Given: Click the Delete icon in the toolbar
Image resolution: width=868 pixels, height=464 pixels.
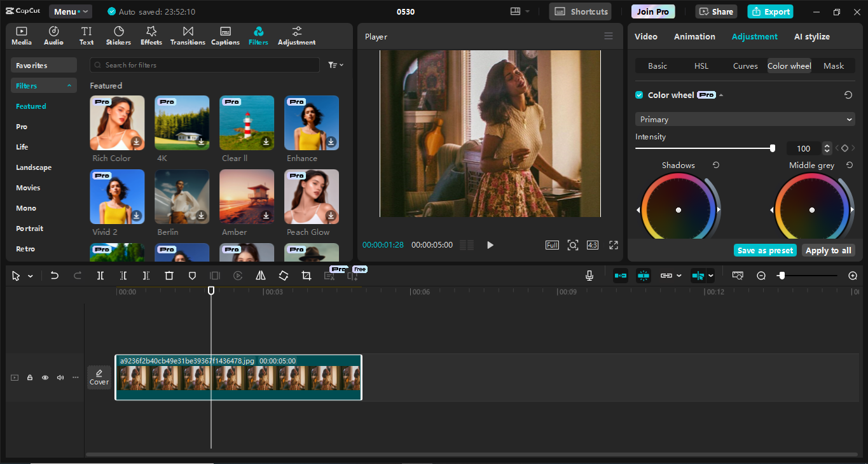Looking at the screenshot, I should [169, 275].
